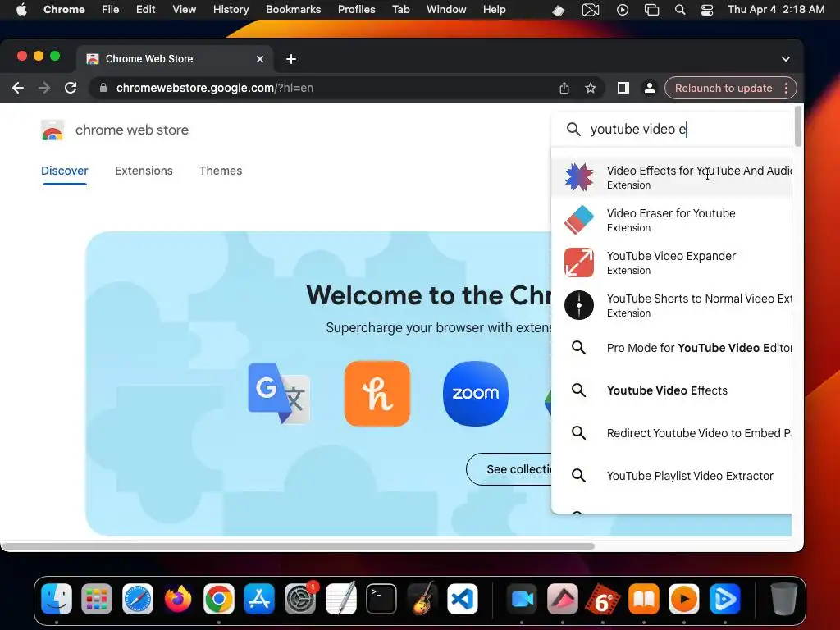840x630 pixels.
Task: Open Safari from the Dock
Action: [138, 599]
